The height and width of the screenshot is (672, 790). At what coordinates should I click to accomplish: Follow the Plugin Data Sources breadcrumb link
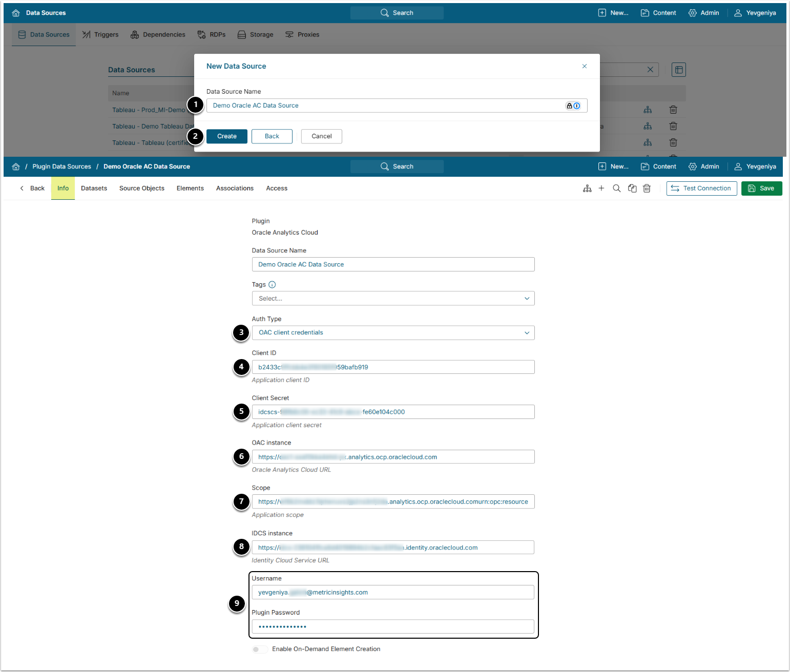coord(61,166)
